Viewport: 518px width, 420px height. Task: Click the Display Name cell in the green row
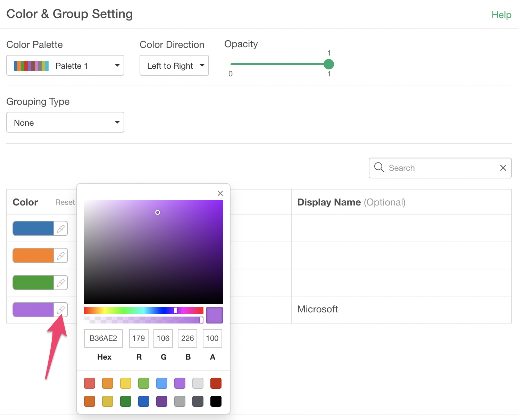click(401, 283)
